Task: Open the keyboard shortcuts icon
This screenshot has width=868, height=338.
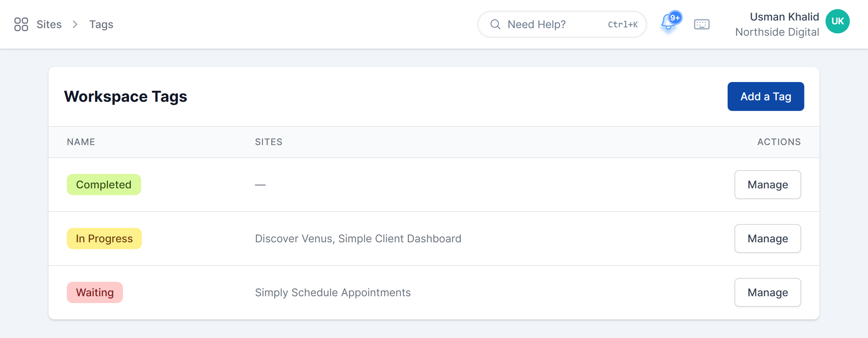Action: [x=701, y=24]
